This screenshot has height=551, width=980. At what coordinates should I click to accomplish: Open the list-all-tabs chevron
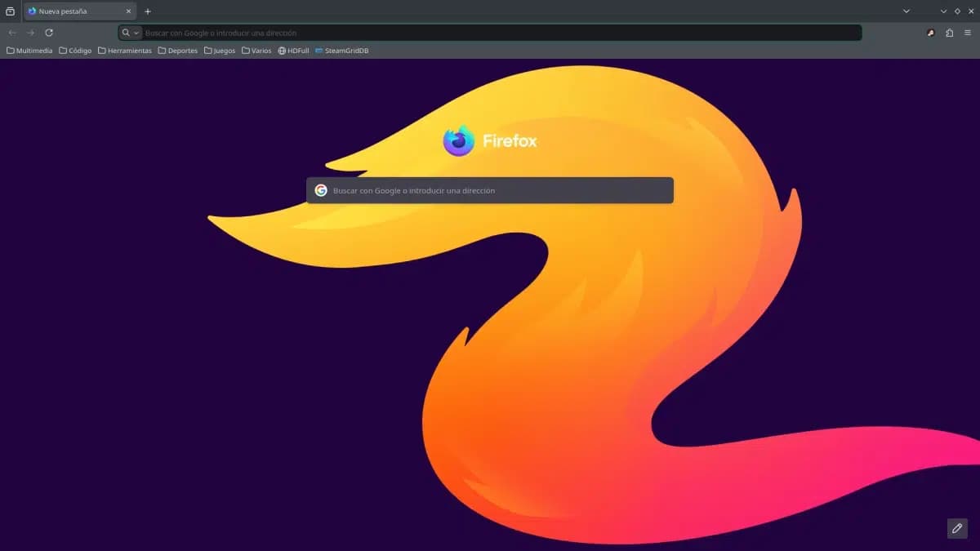pos(906,11)
